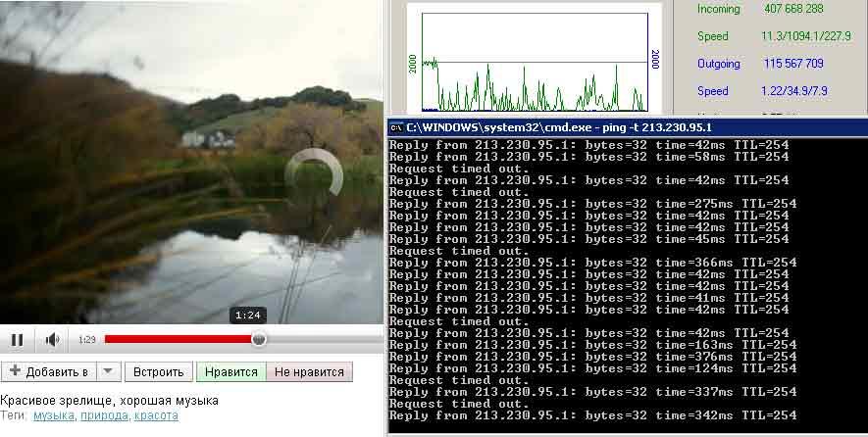Click the Outgoing traffic label

[x=719, y=64]
